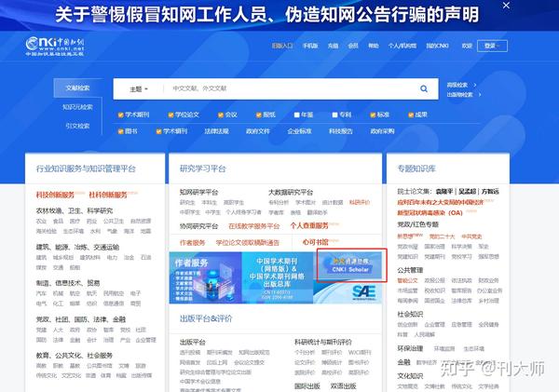Toggle the 标准 checkbox
559x392 pixels.
(x=373, y=115)
